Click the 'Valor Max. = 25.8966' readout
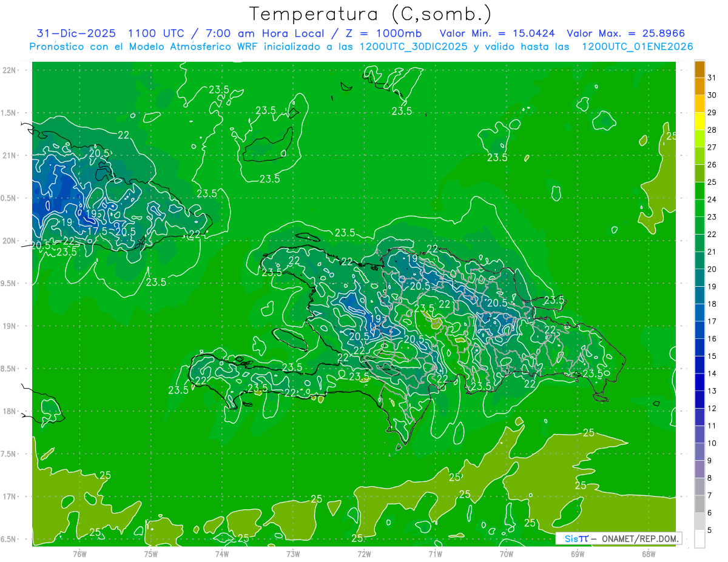Image resolution: width=728 pixels, height=562 pixels. [x=626, y=33]
